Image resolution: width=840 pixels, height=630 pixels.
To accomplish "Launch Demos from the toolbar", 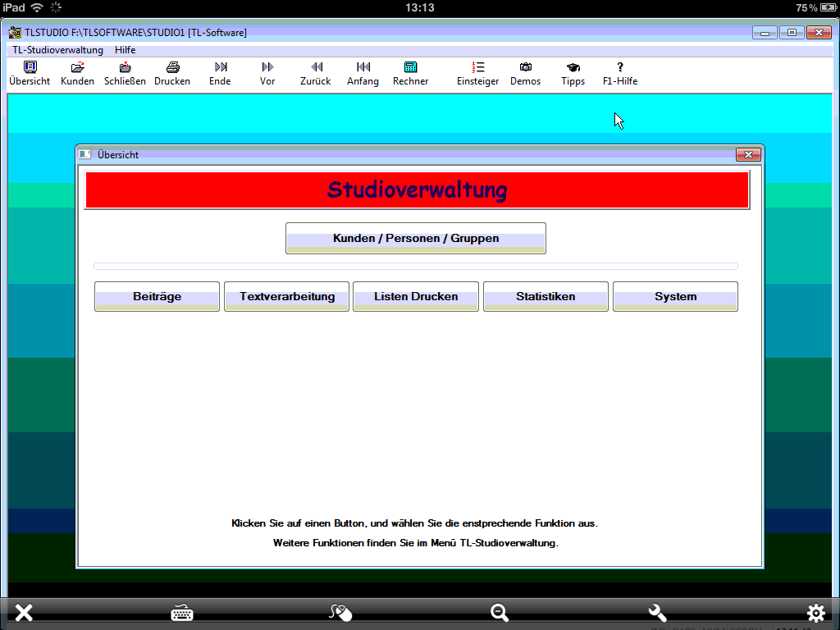I will coord(526,68).
